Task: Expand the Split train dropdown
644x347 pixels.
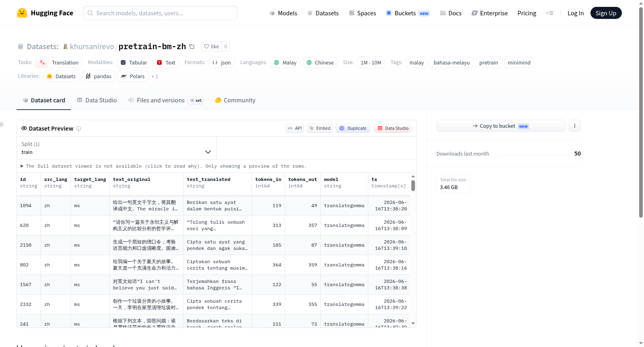Action: [116, 148]
